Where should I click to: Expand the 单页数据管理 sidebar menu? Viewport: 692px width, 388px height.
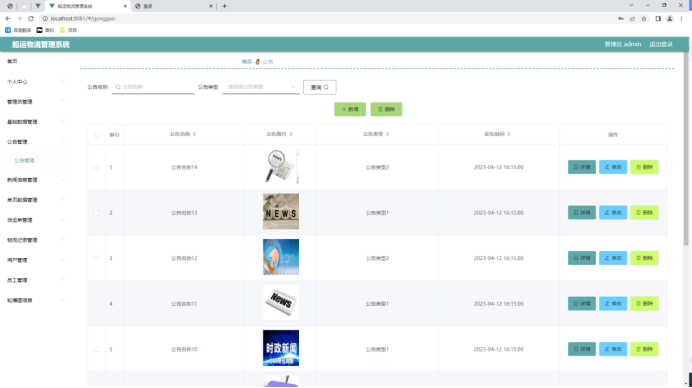click(35, 200)
